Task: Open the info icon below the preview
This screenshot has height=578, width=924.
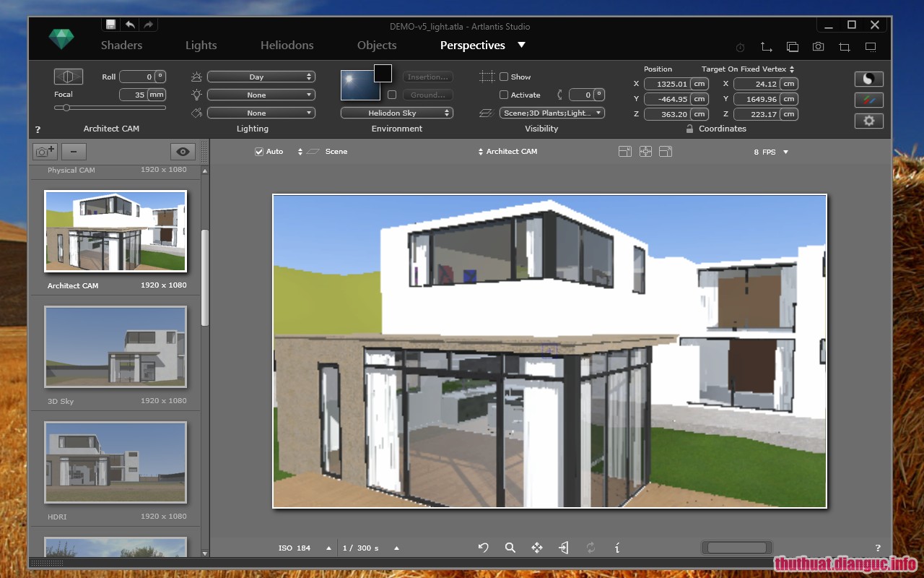Action: 616,548
